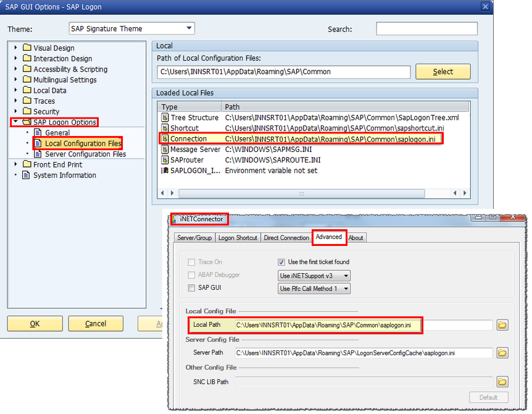
Task: Toggle the Trace On checkbox
Action: pyautogui.click(x=192, y=262)
